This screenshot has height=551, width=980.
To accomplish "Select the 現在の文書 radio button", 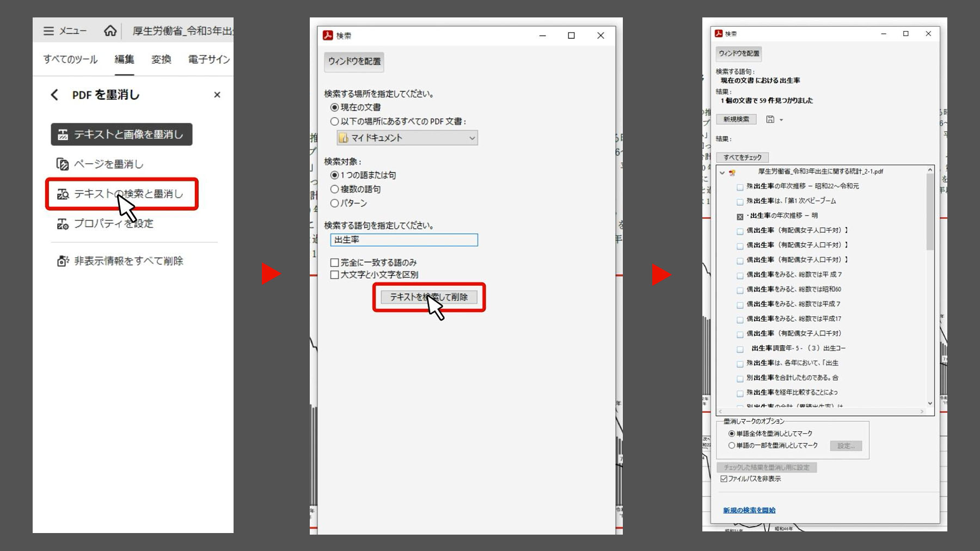I will pyautogui.click(x=335, y=107).
